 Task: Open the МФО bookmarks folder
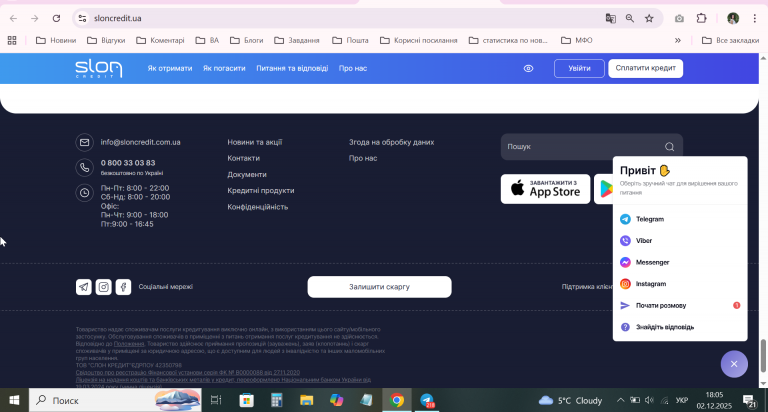coord(576,40)
